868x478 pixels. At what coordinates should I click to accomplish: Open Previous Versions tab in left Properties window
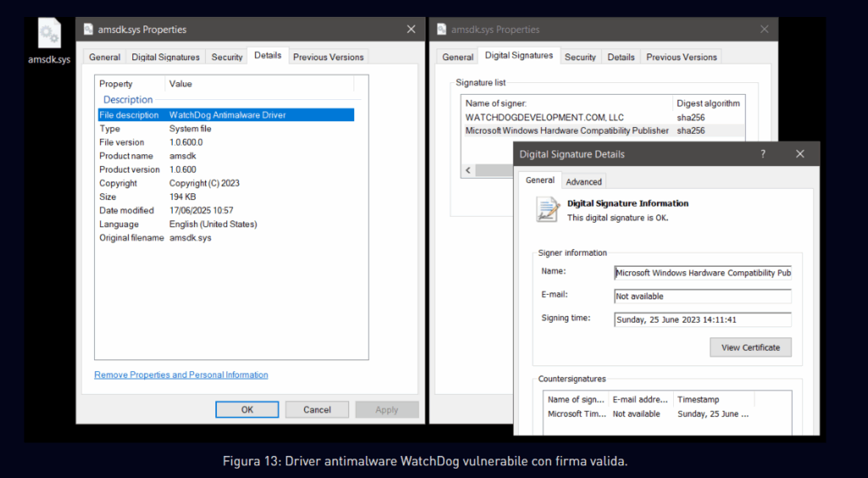(328, 57)
